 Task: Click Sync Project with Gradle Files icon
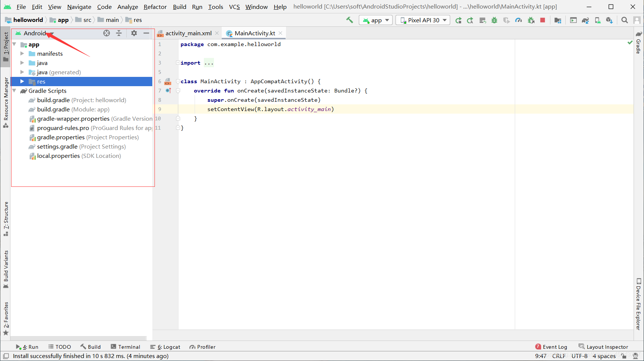click(x=585, y=20)
